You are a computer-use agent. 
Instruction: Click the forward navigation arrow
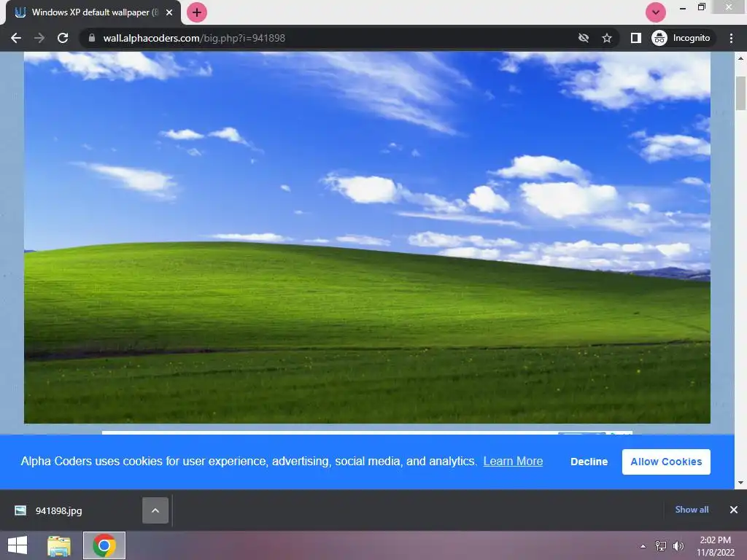39,38
